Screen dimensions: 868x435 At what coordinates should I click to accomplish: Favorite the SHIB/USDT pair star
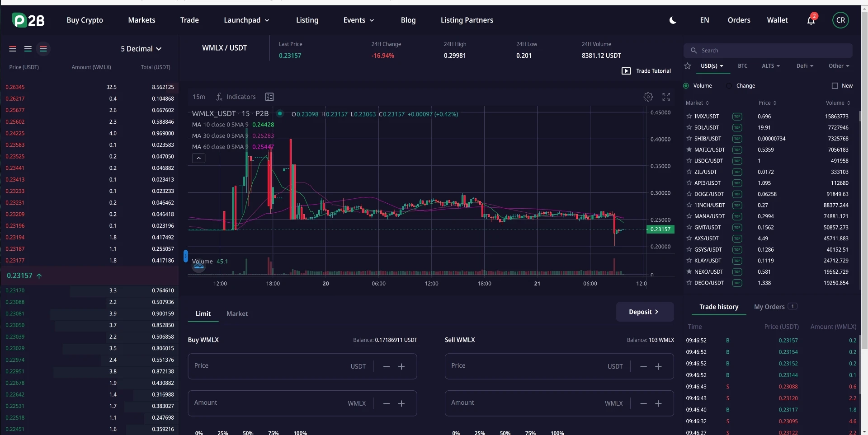tap(689, 139)
